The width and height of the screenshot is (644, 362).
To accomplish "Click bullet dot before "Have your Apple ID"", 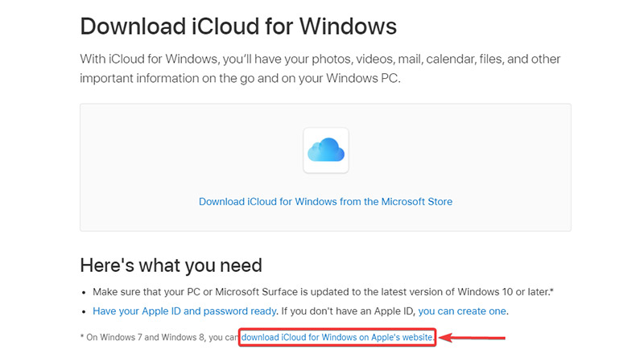I will coord(84,312).
